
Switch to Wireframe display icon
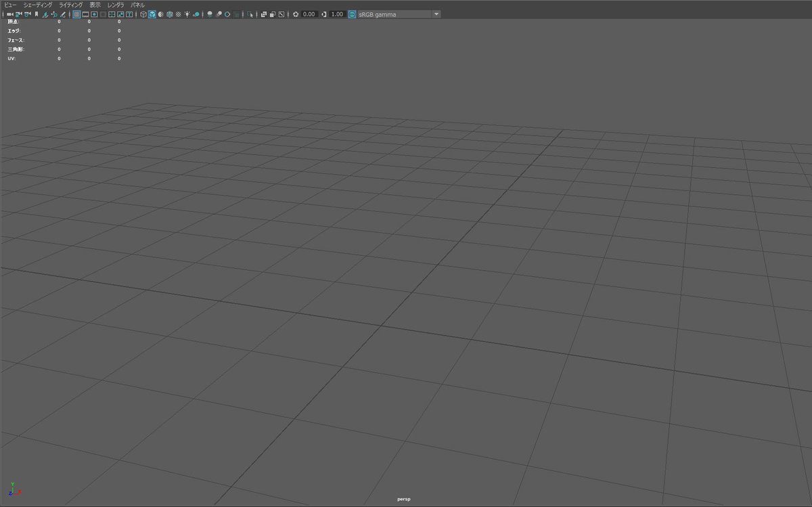[x=143, y=14]
